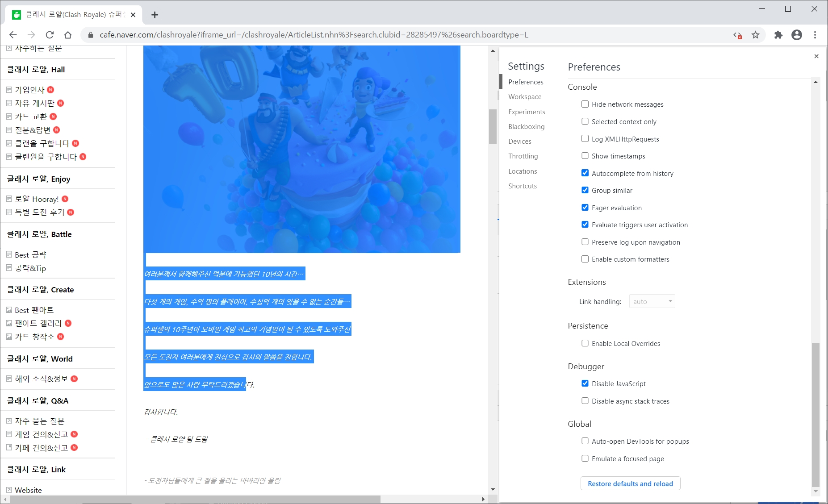Open the user profile avatar menu
828x504 pixels.
point(797,35)
